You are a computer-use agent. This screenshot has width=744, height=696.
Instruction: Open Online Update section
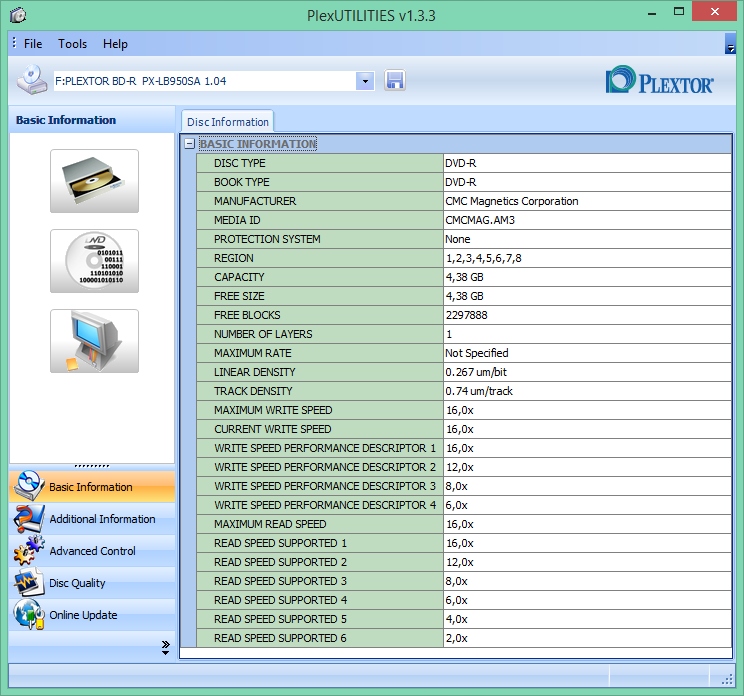pos(83,615)
